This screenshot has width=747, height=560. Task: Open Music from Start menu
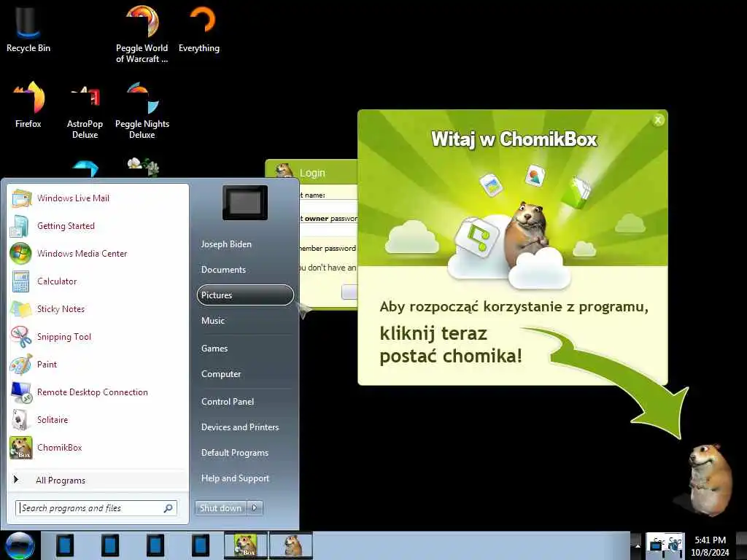point(213,321)
